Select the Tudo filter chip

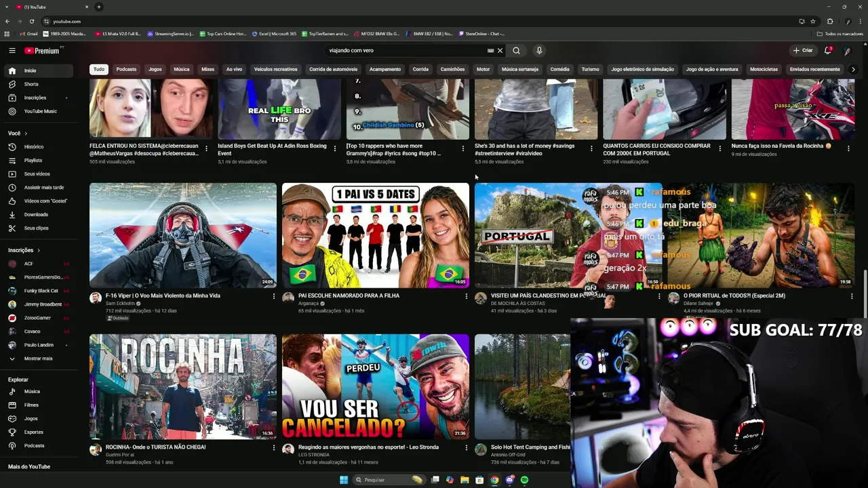[x=99, y=69]
